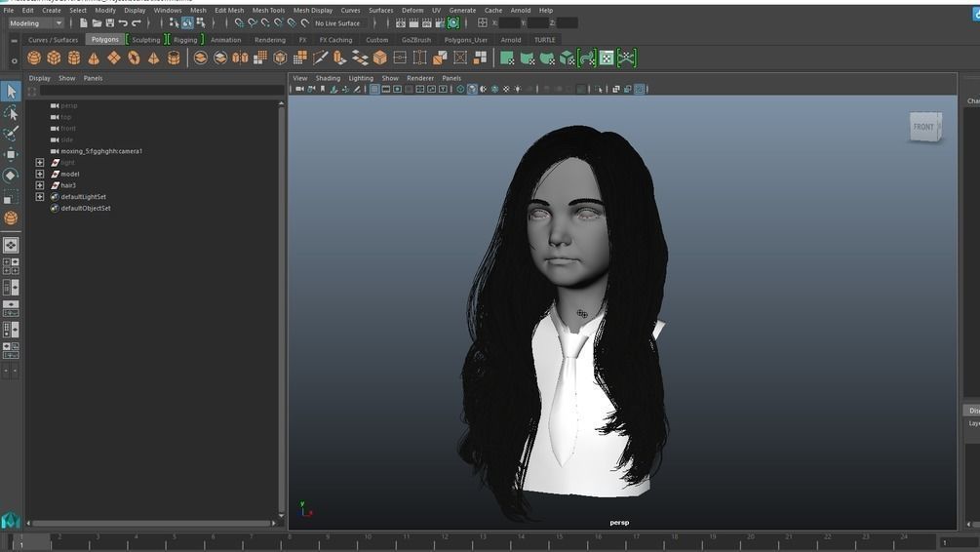This screenshot has width=980, height=552.
Task: Click the Redo arrow icon
Action: pyautogui.click(x=137, y=23)
